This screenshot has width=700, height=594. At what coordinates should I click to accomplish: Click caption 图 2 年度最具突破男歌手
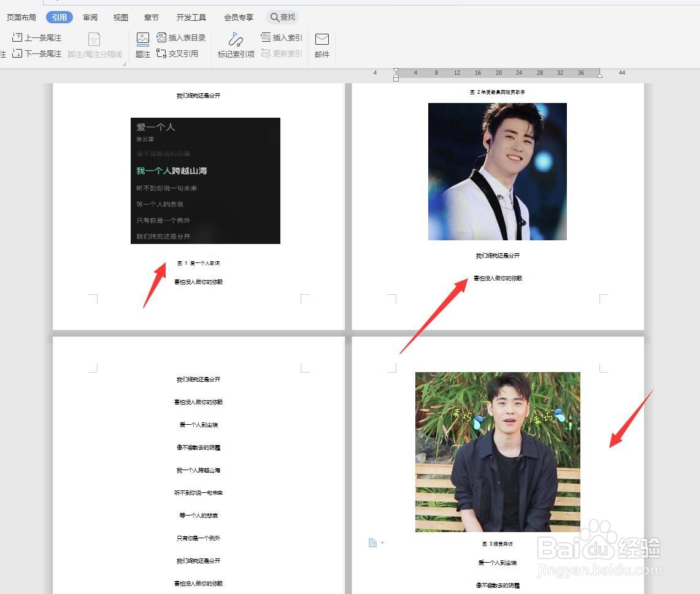click(x=498, y=93)
